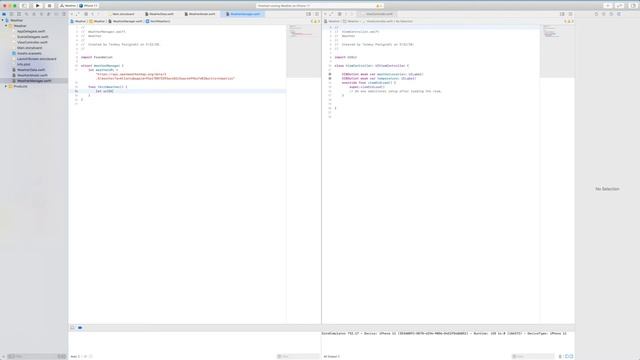Show the Quick Help inspector tab icon
640x360 pixels.
click(611, 14)
